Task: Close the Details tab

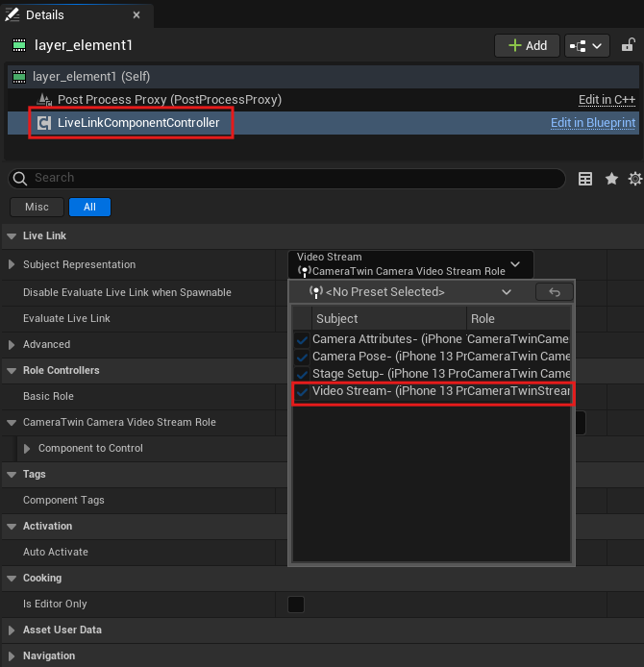Action: pos(136,15)
